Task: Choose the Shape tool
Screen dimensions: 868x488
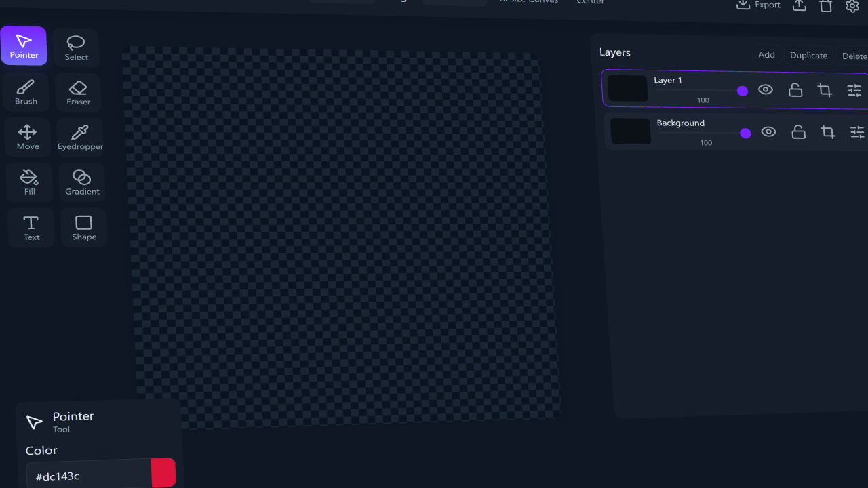Action: coord(84,228)
